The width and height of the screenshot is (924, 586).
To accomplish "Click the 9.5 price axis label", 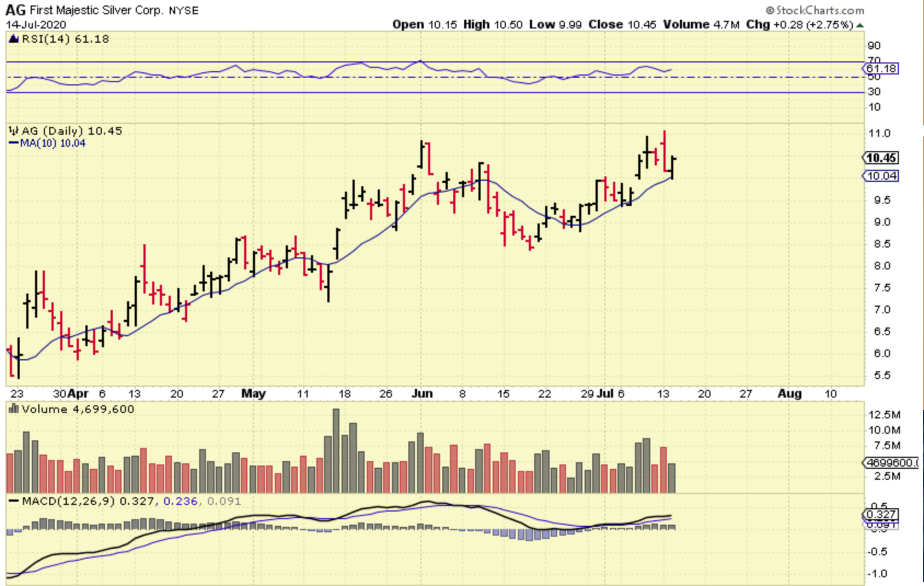I will point(882,200).
